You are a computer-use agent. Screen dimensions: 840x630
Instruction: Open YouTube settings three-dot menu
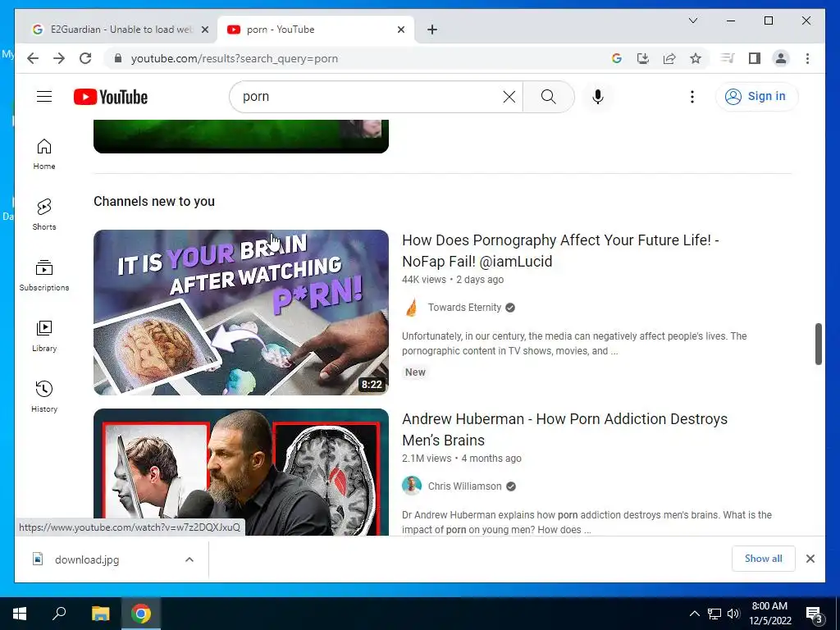[x=692, y=97]
